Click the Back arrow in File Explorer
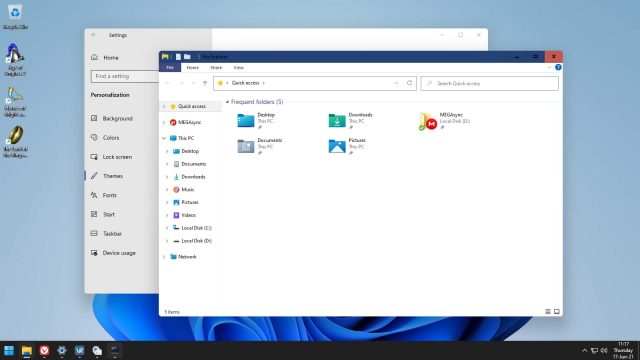 [167, 83]
